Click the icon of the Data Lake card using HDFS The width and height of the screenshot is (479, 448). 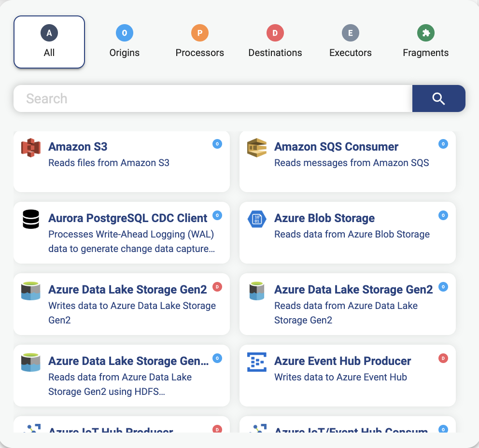pyautogui.click(x=31, y=362)
